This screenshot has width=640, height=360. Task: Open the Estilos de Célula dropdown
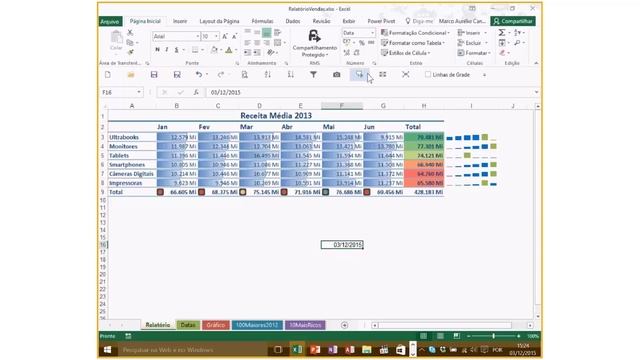coord(406,53)
